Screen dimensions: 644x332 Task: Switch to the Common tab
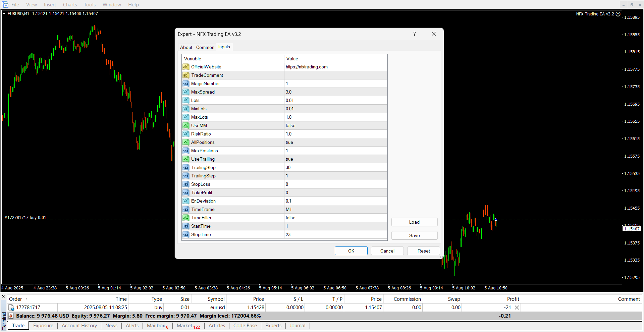205,47
